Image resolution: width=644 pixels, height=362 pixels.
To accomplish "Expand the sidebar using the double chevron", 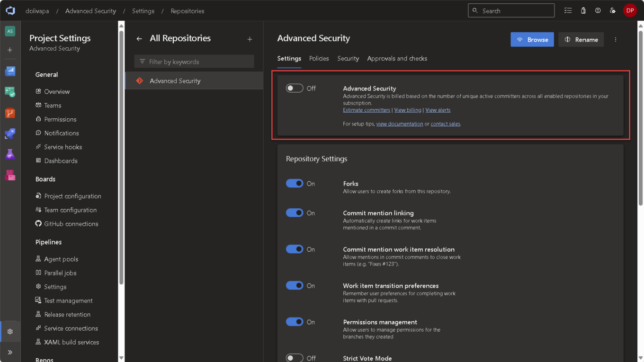I will [x=10, y=352].
